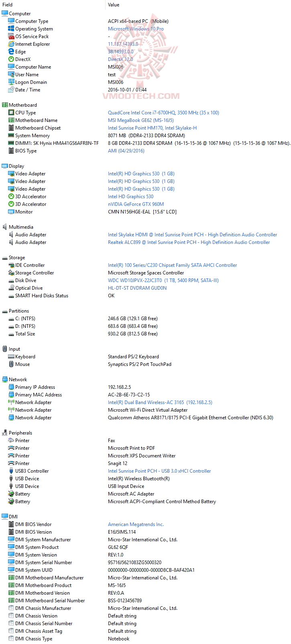Open the Microsoft Windows 10 Pro link
Image resolution: width=291 pixels, height=644 pixels.
pyautogui.click(x=136, y=28)
